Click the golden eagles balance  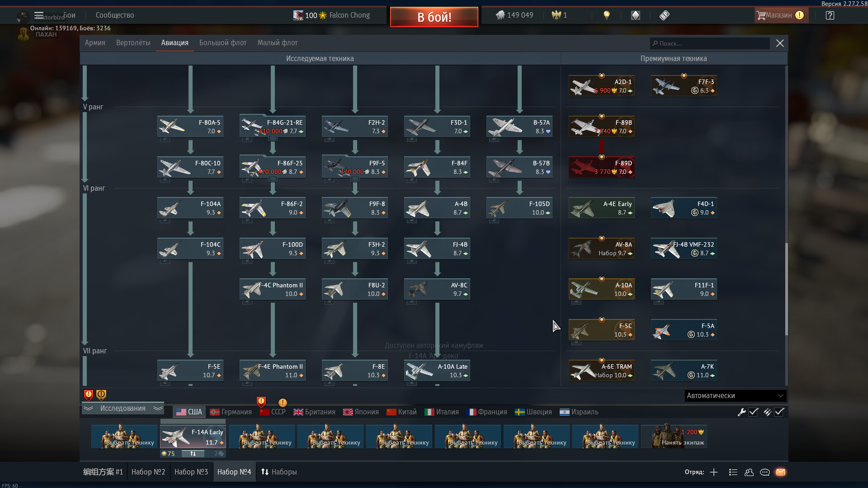coord(559,15)
